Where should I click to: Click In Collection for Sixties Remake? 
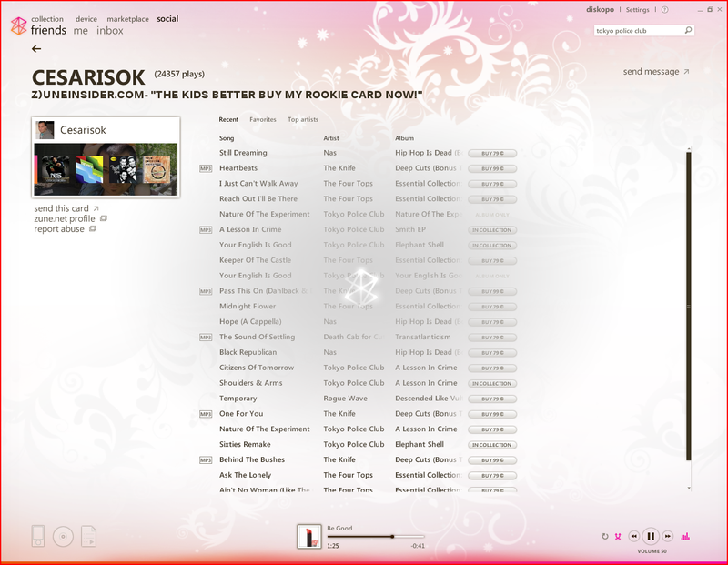click(x=492, y=445)
